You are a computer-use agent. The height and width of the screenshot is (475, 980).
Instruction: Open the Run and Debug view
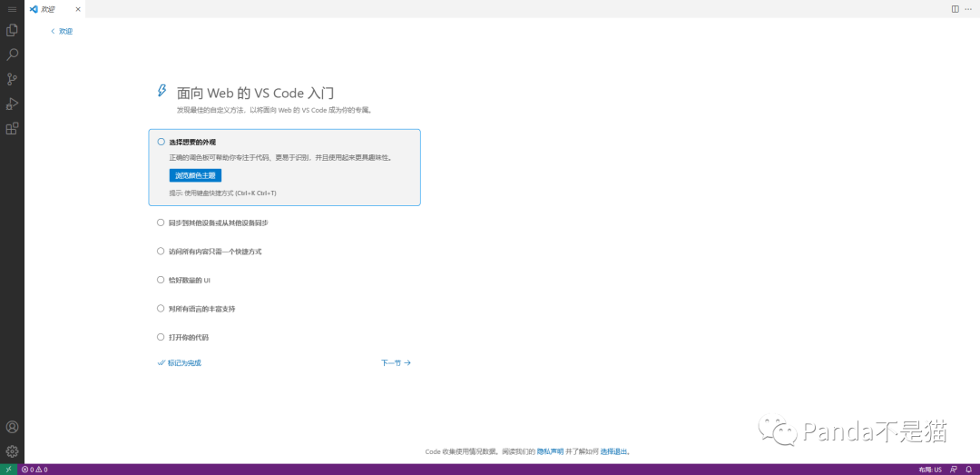(12, 104)
